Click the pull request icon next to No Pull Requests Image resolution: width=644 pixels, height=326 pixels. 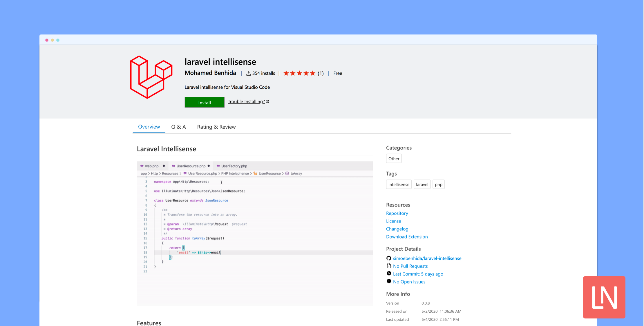(x=389, y=265)
